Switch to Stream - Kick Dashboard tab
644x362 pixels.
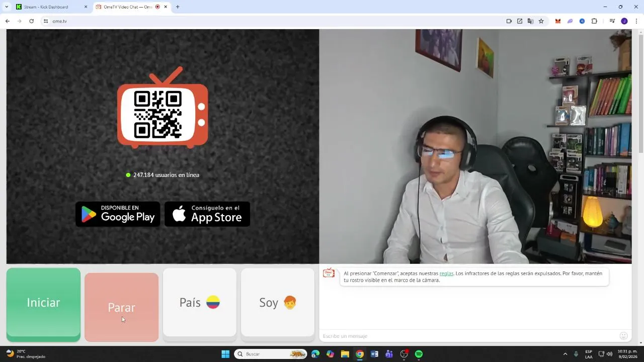pyautogui.click(x=51, y=7)
